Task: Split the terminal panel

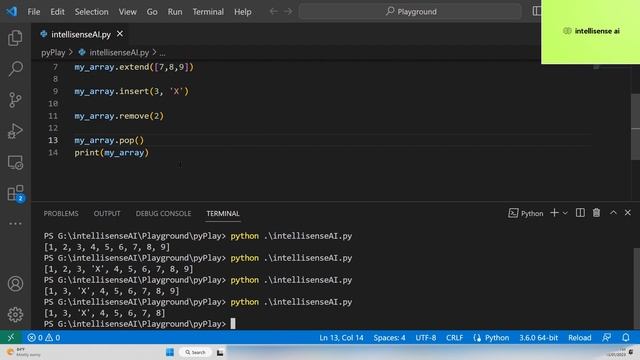Action: click(x=580, y=213)
